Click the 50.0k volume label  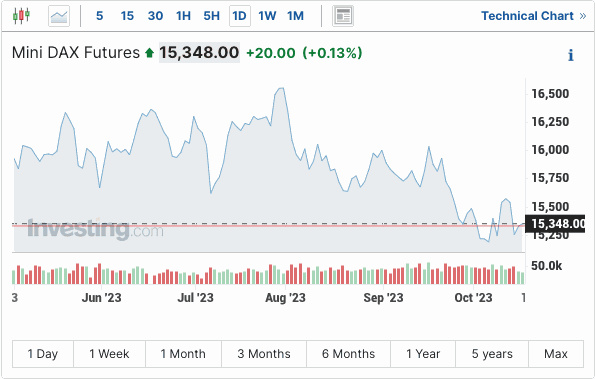pyautogui.click(x=546, y=266)
